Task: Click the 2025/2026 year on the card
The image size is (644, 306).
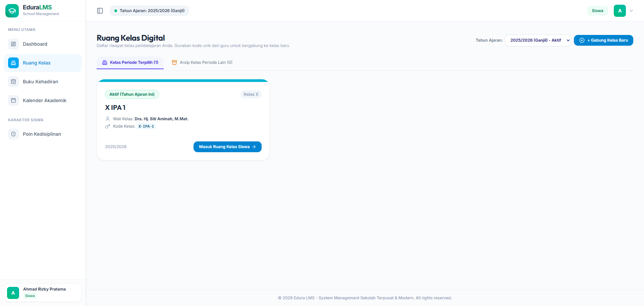Action: click(116, 147)
